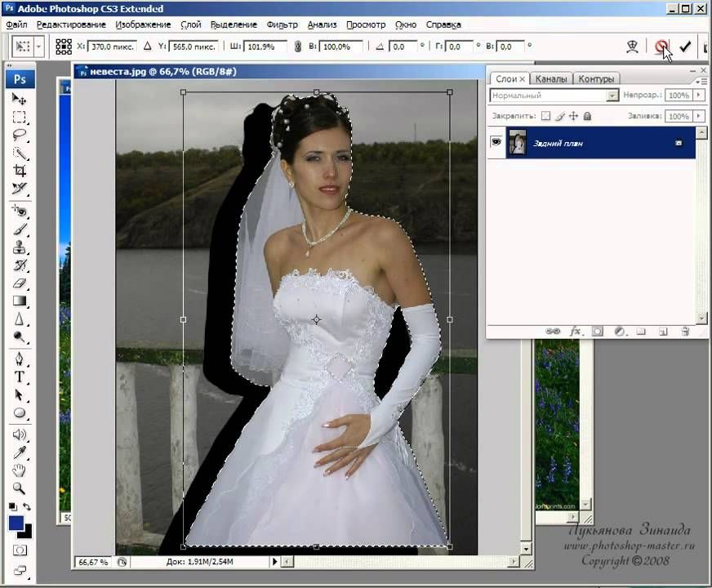
Task: Click the Ш: width percentage field
Action: coord(265,47)
